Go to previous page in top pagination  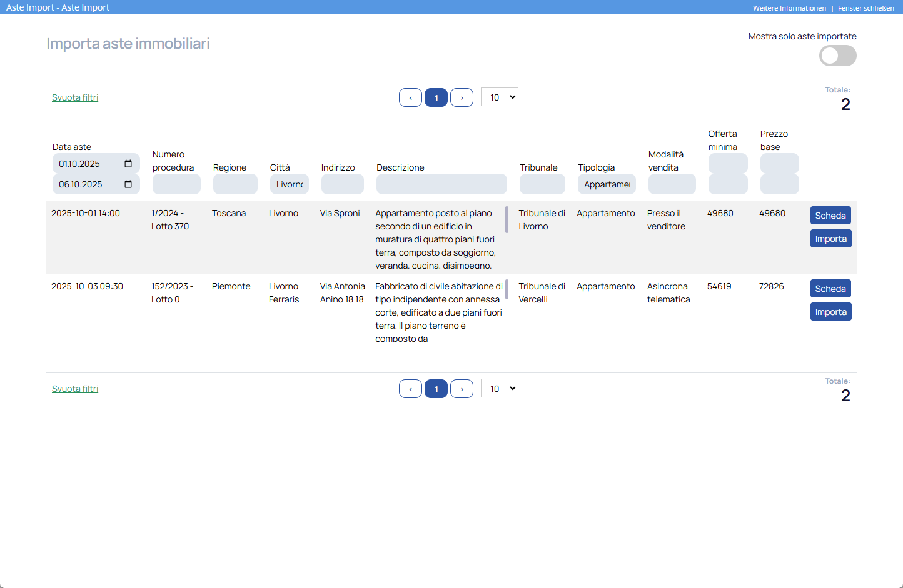[410, 97]
